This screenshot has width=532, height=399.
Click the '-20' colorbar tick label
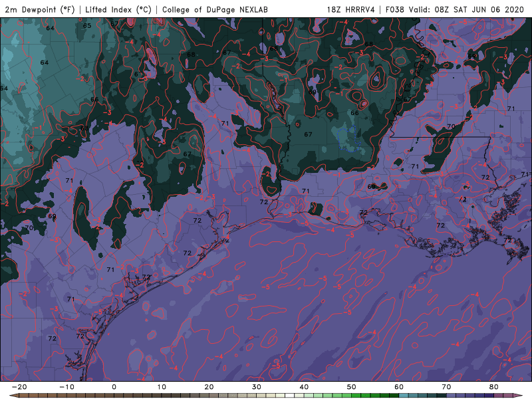(19, 387)
